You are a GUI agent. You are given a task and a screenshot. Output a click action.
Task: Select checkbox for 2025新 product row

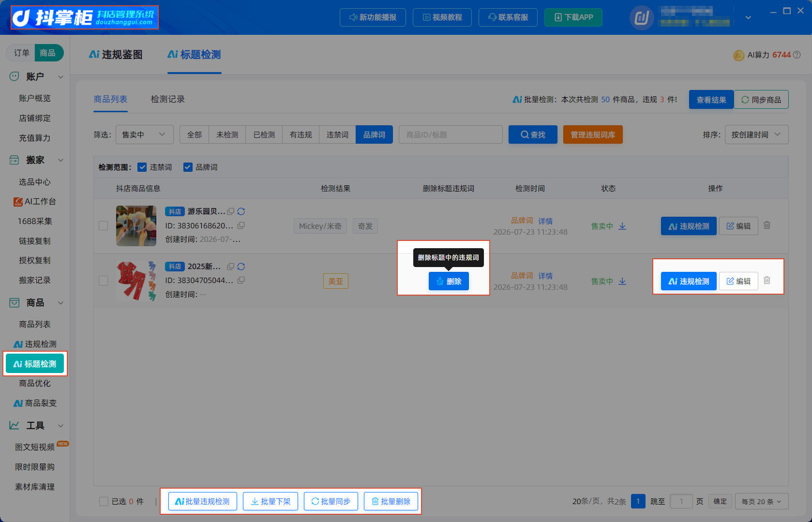(x=103, y=281)
